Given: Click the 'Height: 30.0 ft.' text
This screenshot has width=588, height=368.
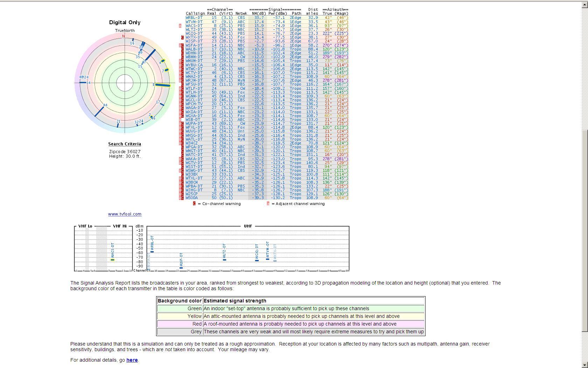Looking at the screenshot, I should tap(125, 156).
